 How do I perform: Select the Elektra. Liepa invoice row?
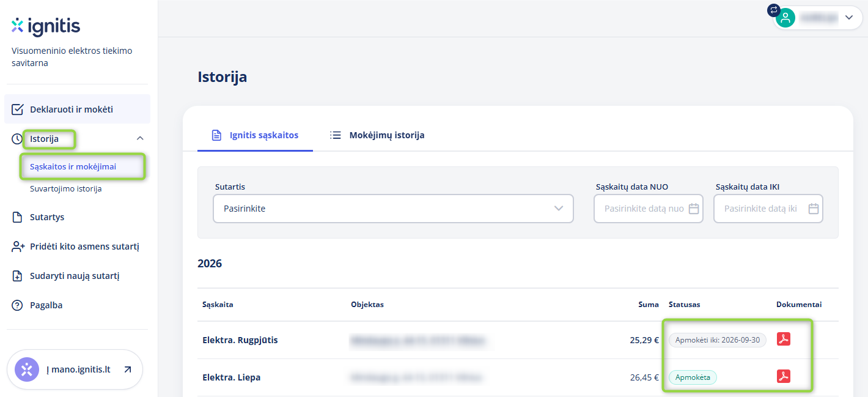click(518, 377)
